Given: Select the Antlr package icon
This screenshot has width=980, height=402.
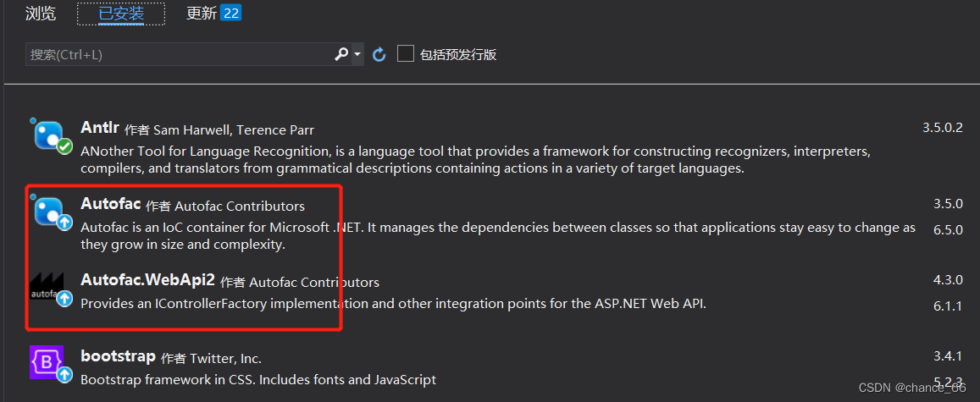Looking at the screenshot, I should (52, 136).
